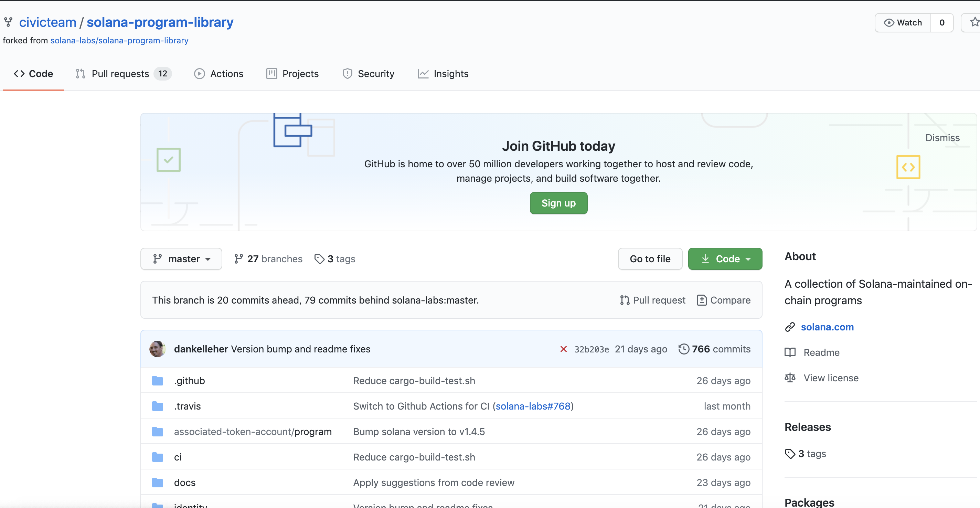Click dankelleher's avatar thumbnail

pos(157,349)
